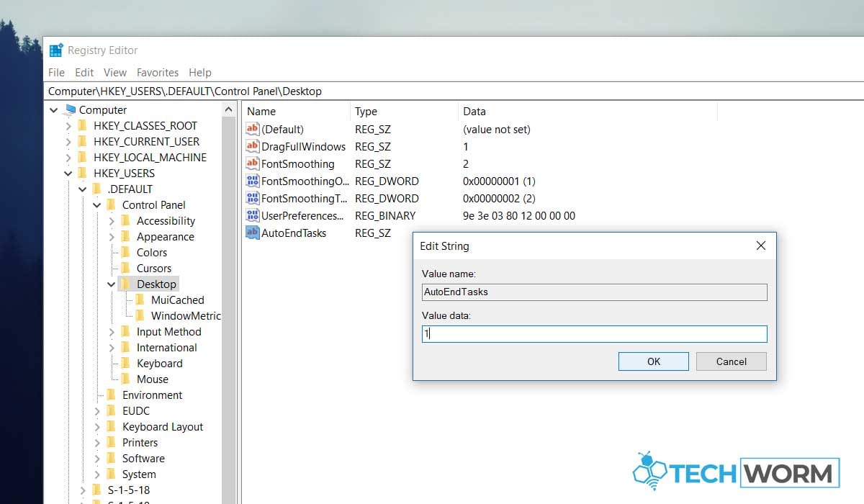Select the System key in tree
Viewport: 864px width, 504px height.
(x=139, y=474)
